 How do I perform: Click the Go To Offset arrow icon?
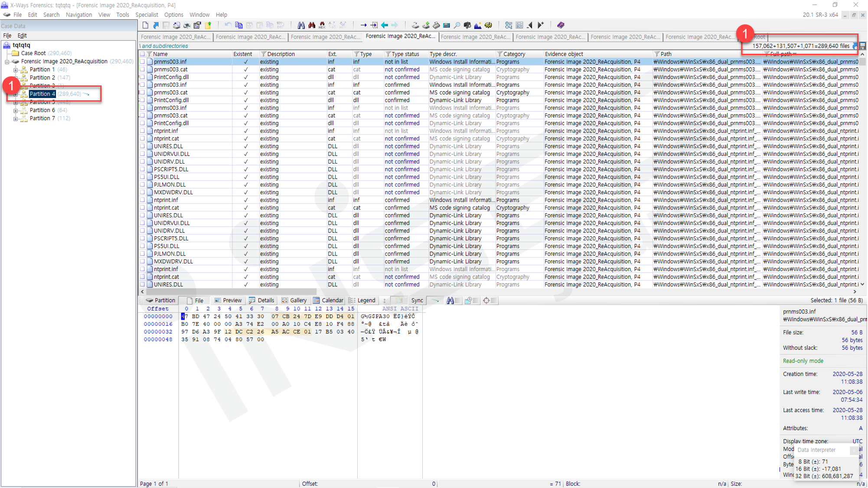[x=363, y=25]
